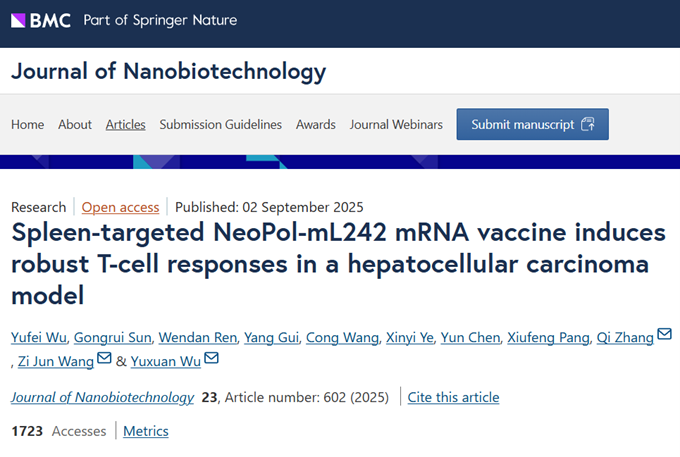Navigate to Awards
This screenshot has height=457, width=680.
[x=316, y=125]
